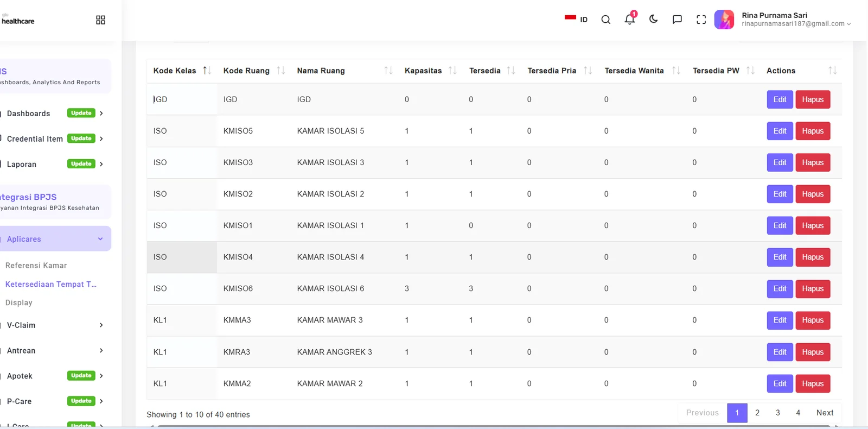Click Hapus for KAMAR ISOLASI 6
868x429 pixels.
point(813,288)
